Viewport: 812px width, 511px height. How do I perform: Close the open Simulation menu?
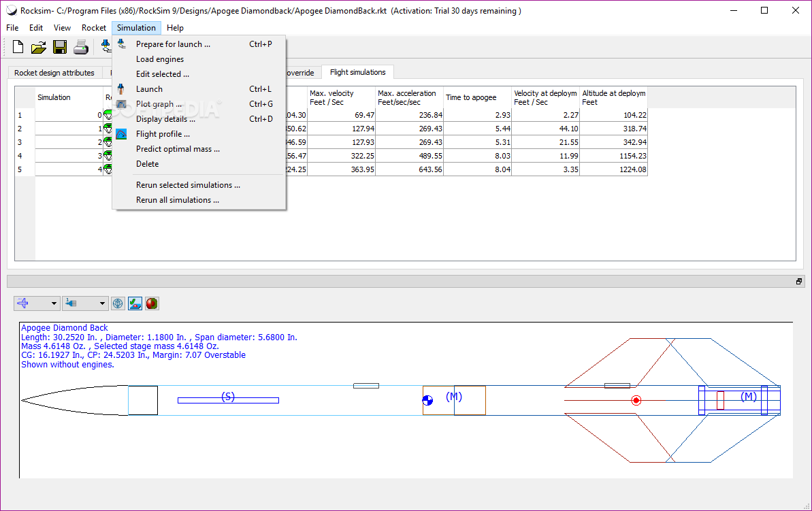click(136, 28)
